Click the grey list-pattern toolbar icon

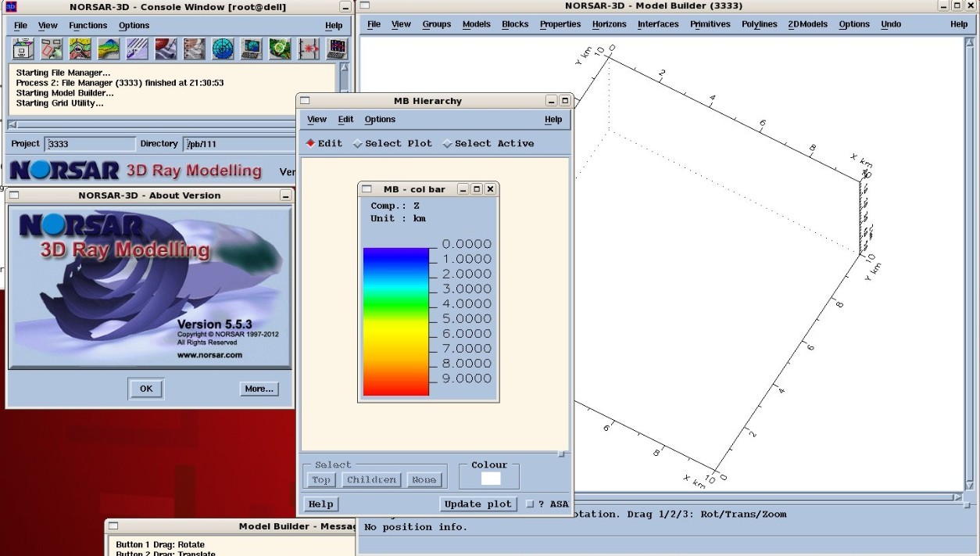pyautogui.click(x=195, y=49)
